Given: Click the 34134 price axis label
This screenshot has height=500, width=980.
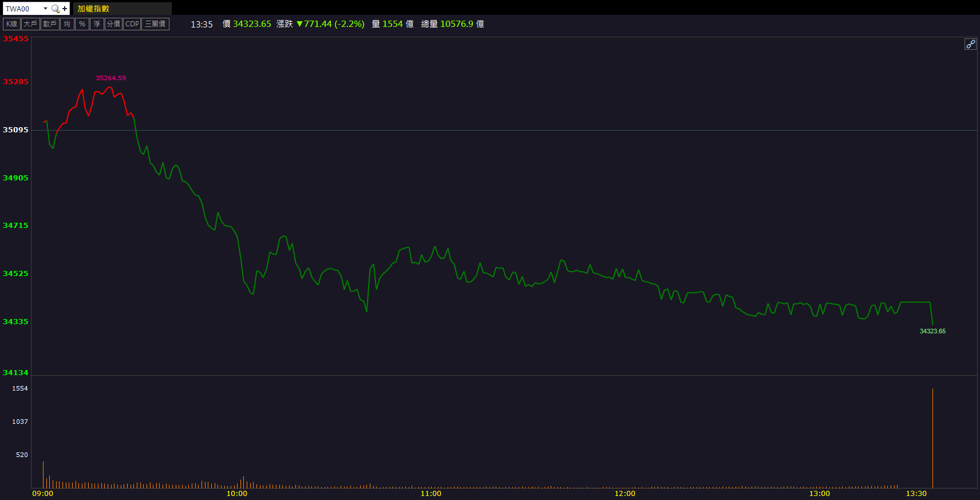Looking at the screenshot, I should click(x=15, y=373).
